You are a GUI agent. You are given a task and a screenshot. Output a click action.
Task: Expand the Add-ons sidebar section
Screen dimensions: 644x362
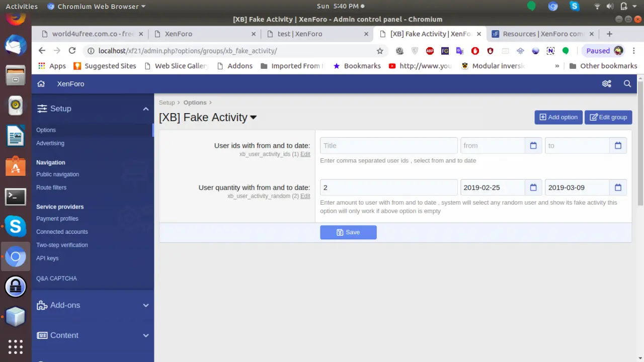tap(145, 305)
